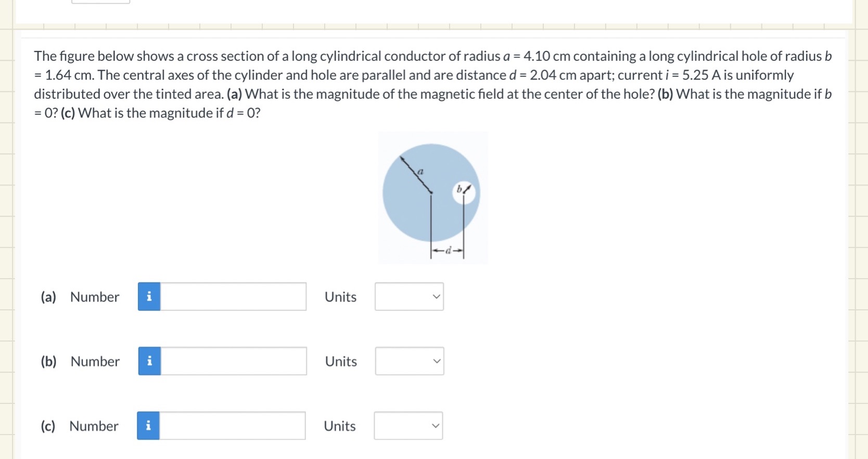Open the Units dropdown for part (c)

[408, 425]
